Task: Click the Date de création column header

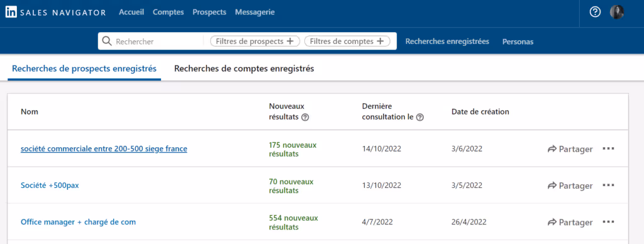Action: [x=480, y=112]
